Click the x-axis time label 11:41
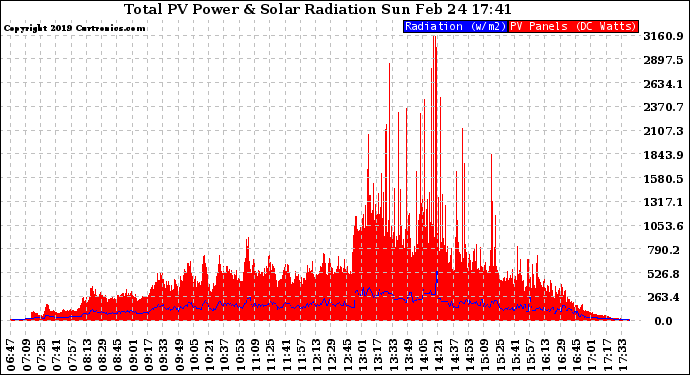Image resolution: width=690 pixels, height=375 pixels. 286,355
